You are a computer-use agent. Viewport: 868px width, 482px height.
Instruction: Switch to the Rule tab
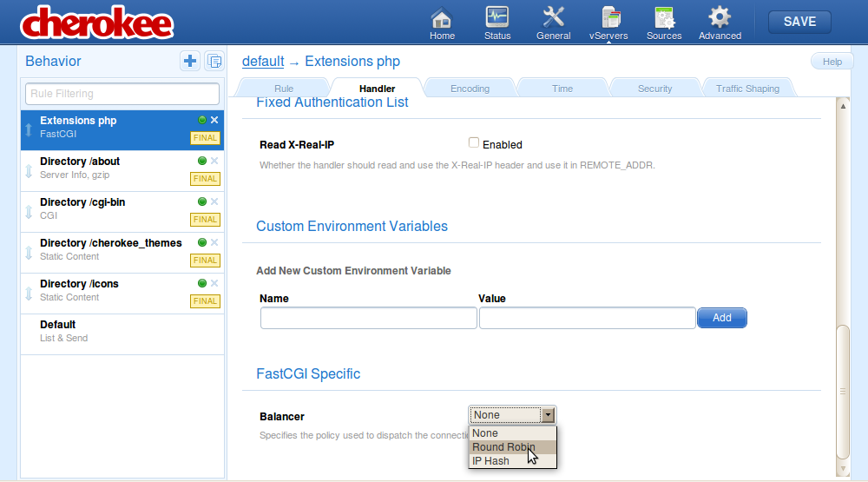point(284,88)
